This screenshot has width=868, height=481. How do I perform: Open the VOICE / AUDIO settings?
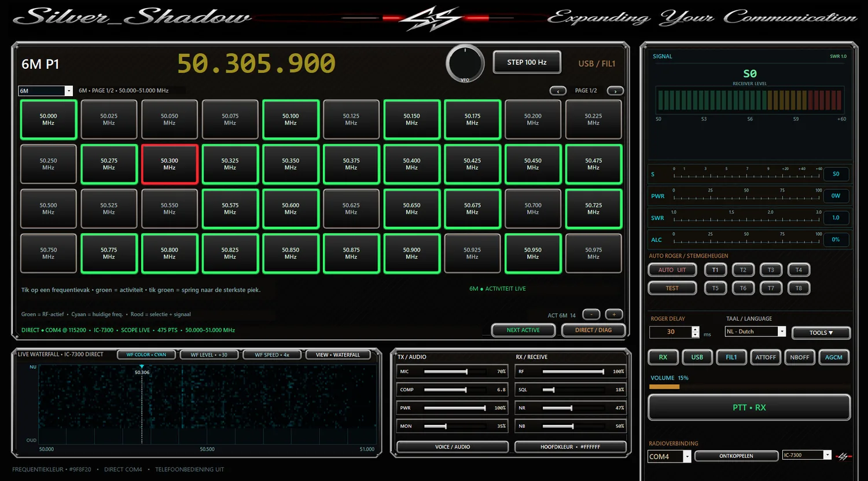[x=453, y=447]
